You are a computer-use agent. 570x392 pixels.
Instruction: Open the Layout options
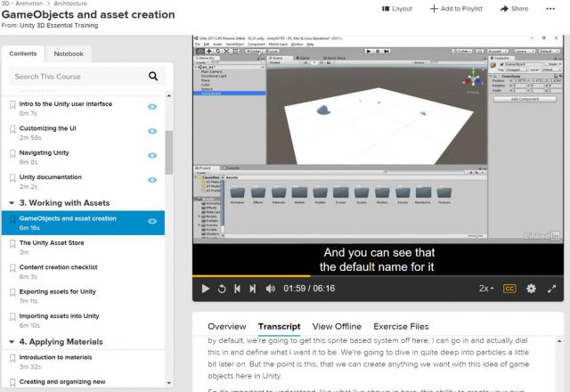[397, 9]
